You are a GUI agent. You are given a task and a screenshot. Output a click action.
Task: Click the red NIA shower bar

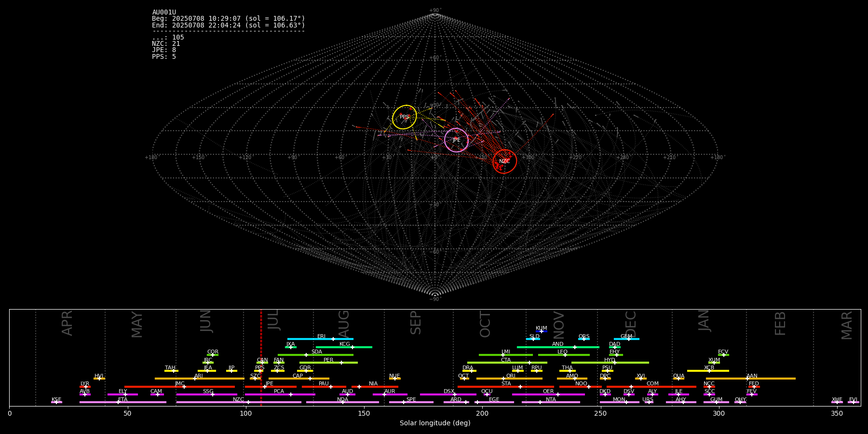coord(375,387)
